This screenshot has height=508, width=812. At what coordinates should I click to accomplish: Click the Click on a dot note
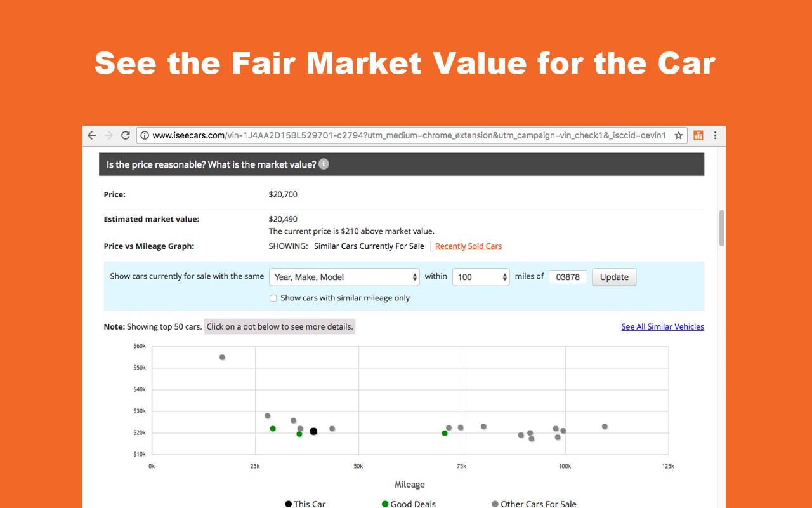[280, 326]
